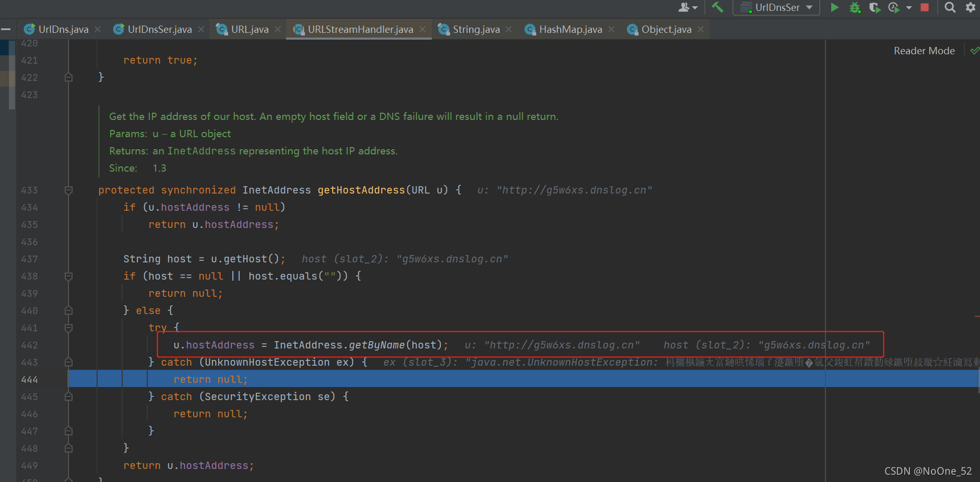
Task: Click u.getHost() call on line 437
Action: pyautogui.click(x=245, y=259)
